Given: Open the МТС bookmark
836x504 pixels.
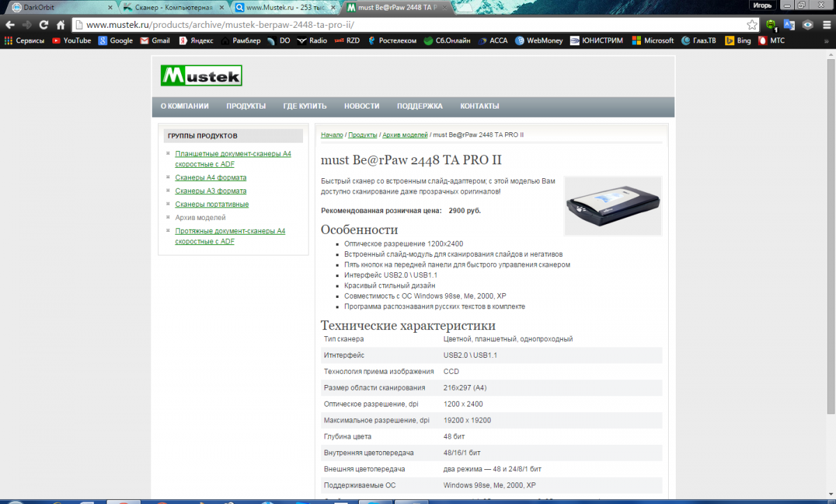Looking at the screenshot, I should pos(772,40).
